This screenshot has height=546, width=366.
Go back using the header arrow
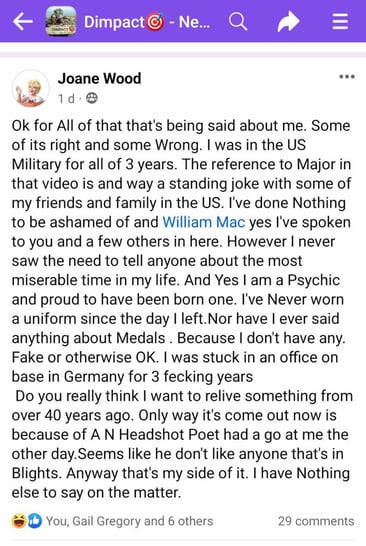point(23,22)
